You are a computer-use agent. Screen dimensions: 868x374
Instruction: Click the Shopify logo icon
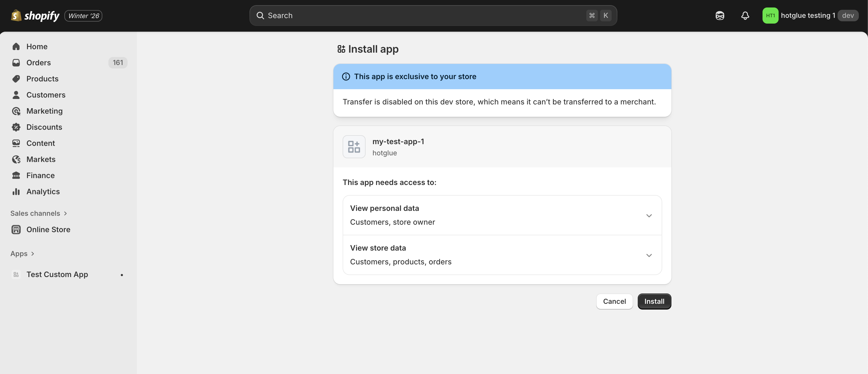[16, 16]
